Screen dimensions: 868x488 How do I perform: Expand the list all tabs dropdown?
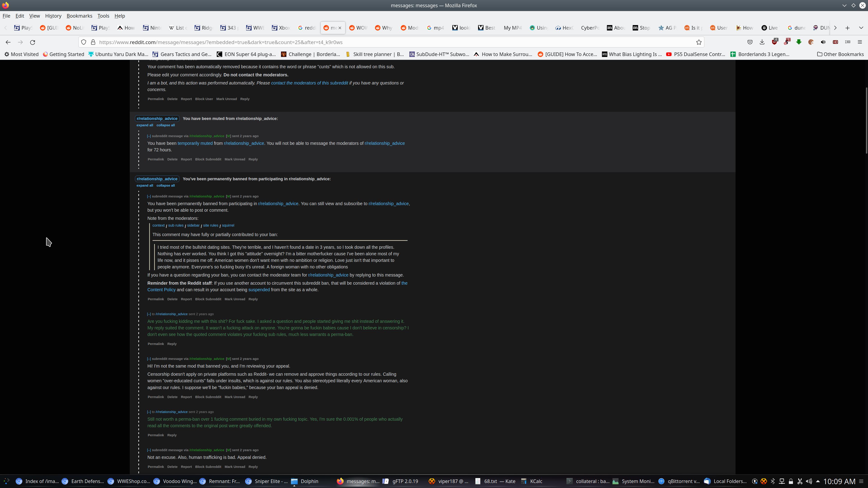[861, 28]
